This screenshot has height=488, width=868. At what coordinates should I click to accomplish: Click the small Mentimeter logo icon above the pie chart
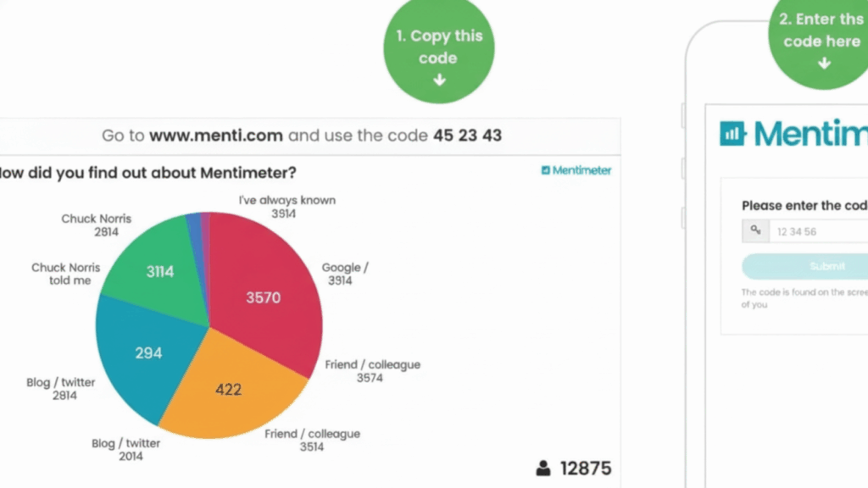(x=546, y=170)
